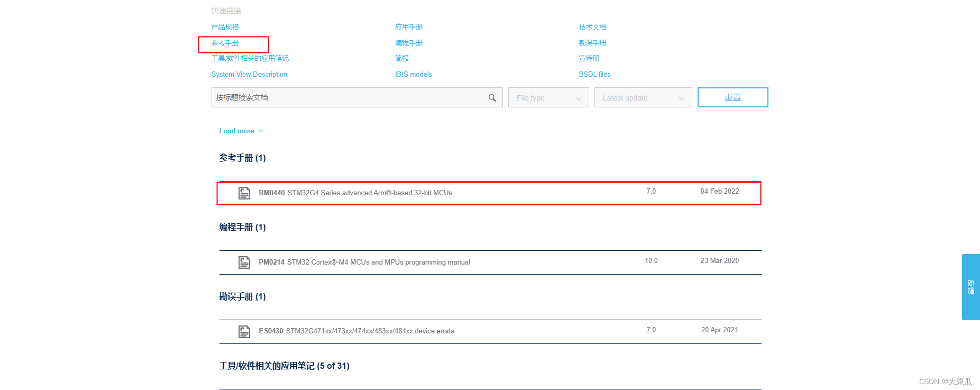Click version 7.0 in RM0440 row
The width and height of the screenshot is (980, 390).
click(x=651, y=192)
